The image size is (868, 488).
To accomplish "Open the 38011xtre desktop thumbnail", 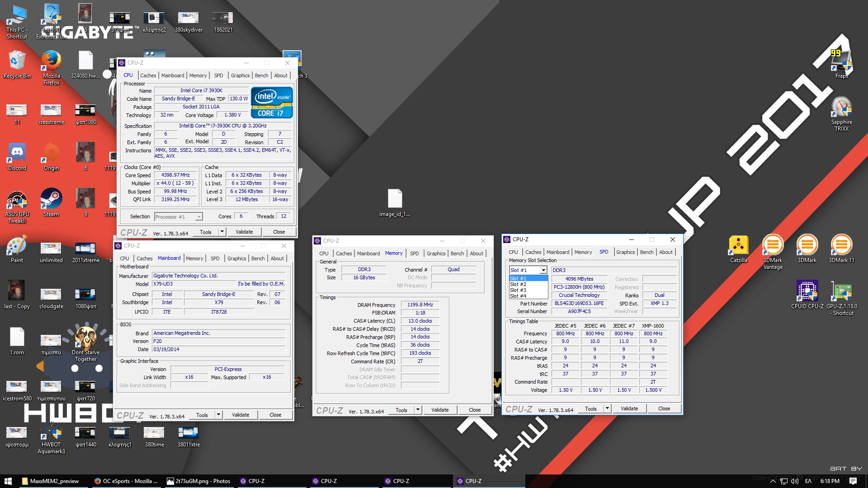I will 189,436.
